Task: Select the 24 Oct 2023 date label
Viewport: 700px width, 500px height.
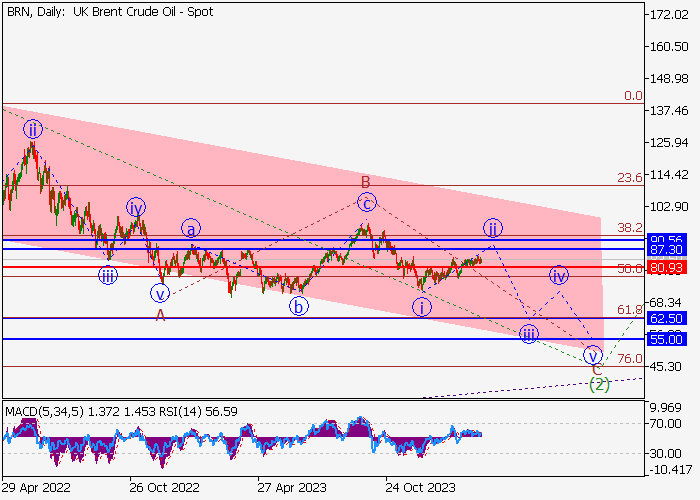Action: coord(421,487)
